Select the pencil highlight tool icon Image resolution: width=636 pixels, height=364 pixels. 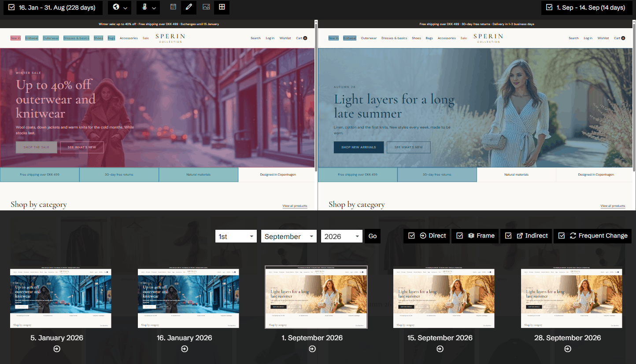[x=189, y=7]
